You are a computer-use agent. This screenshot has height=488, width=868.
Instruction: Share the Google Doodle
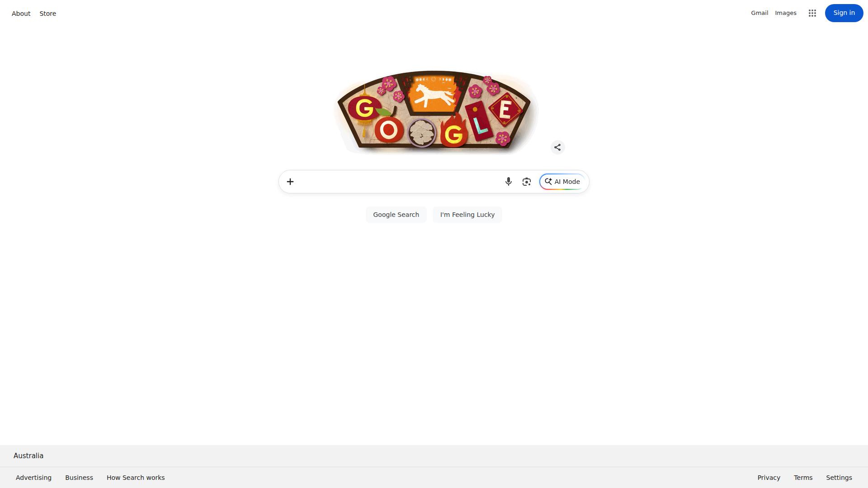click(557, 147)
